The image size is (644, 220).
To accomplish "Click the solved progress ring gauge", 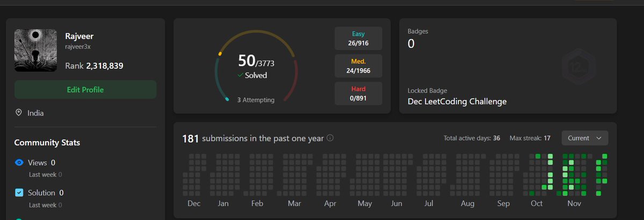I will point(256,65).
